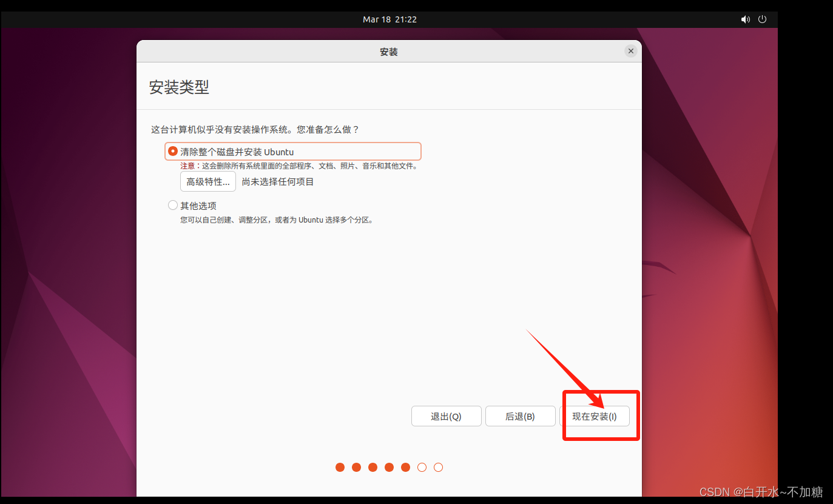Screen dimensions: 833x504
Task: Open 高级特性... advanced features dialog
Action: point(208,181)
